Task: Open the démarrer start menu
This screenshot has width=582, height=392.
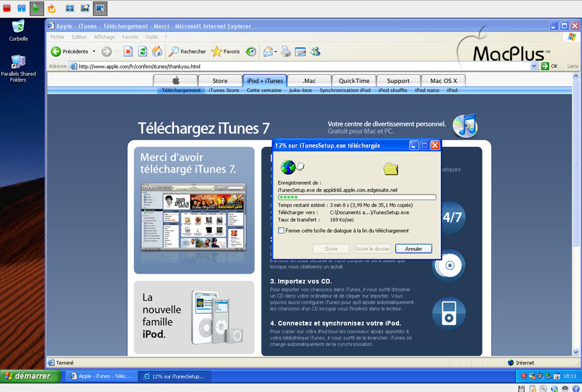Action: click(30, 376)
